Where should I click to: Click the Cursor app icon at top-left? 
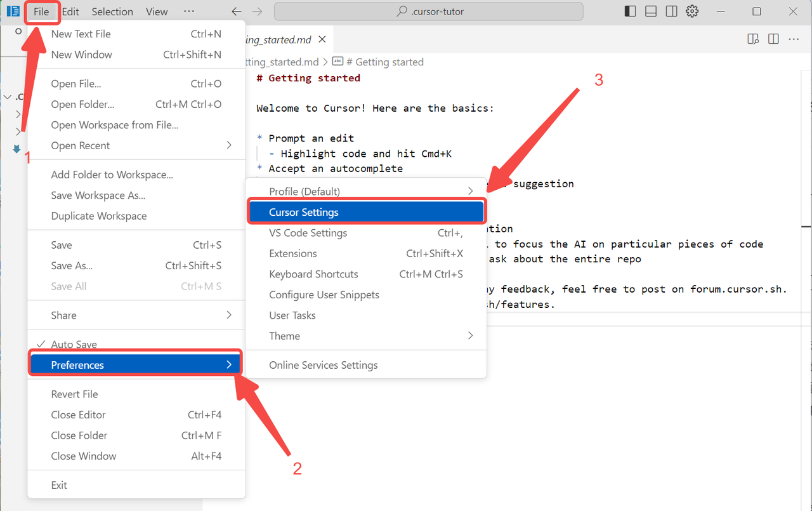tap(13, 11)
